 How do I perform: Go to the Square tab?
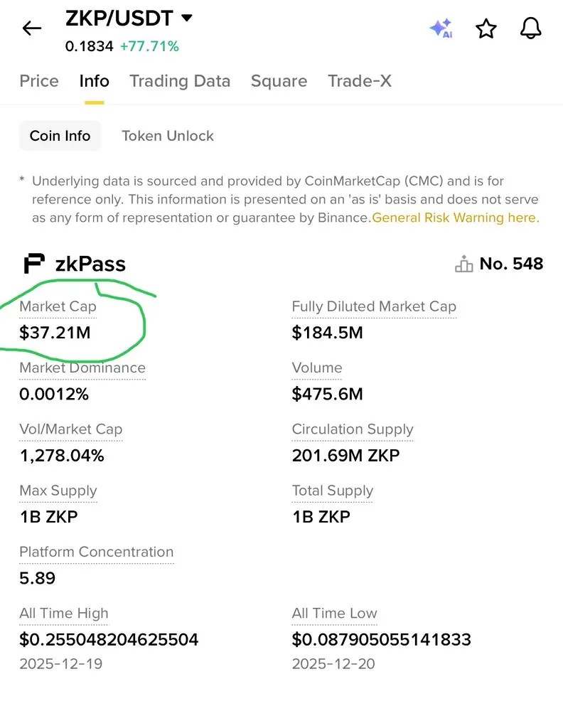(279, 81)
